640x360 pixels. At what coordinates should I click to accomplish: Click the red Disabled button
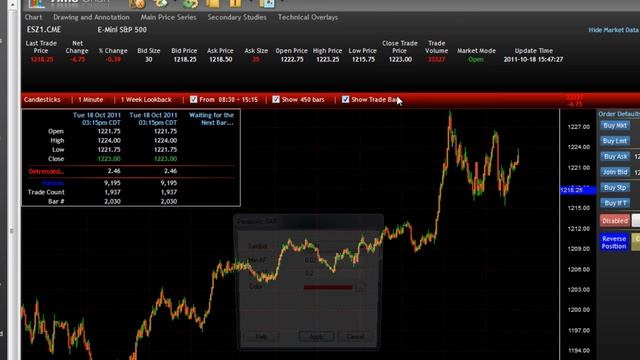(x=615, y=221)
